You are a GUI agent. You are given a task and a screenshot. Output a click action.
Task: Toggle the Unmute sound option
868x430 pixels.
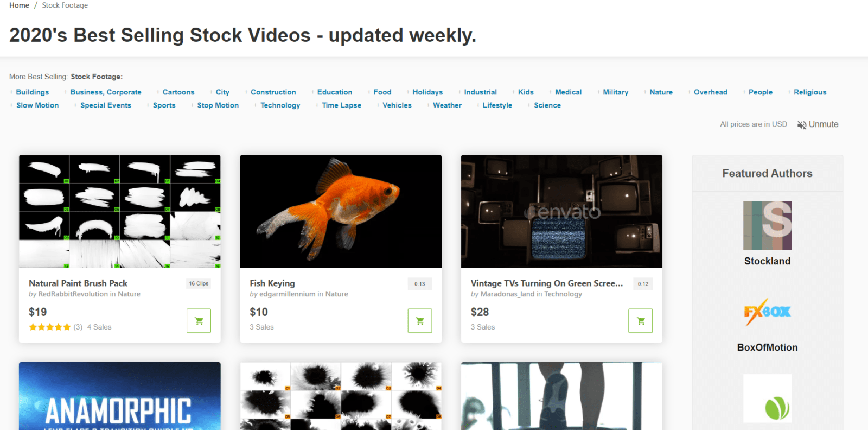(818, 124)
